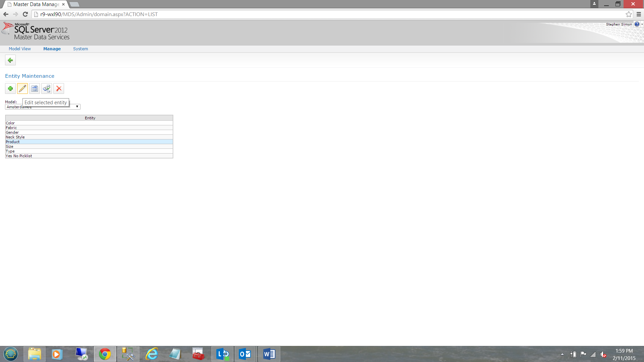Screen dimensions: 644x362
Task: Open the Model View menu
Action: point(19,49)
